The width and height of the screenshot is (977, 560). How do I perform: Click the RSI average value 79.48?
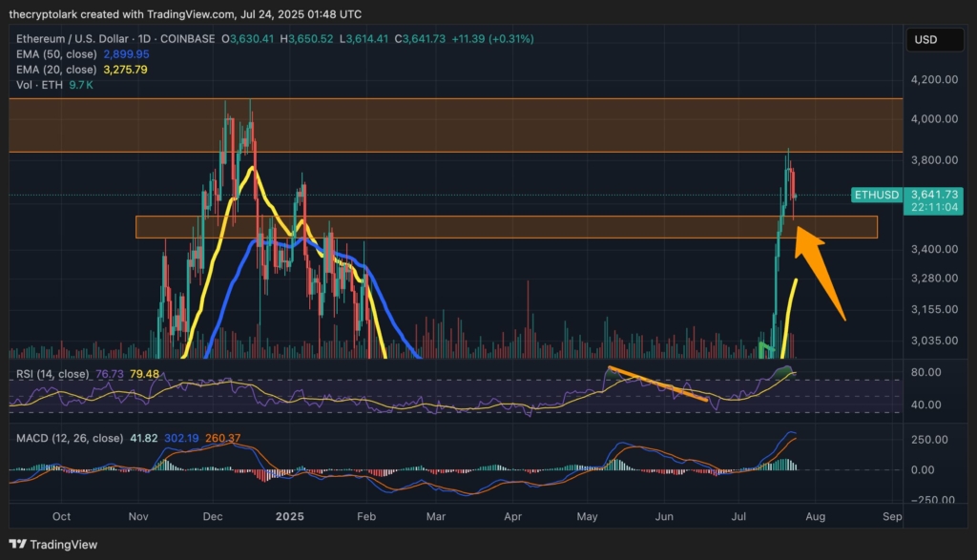144,374
